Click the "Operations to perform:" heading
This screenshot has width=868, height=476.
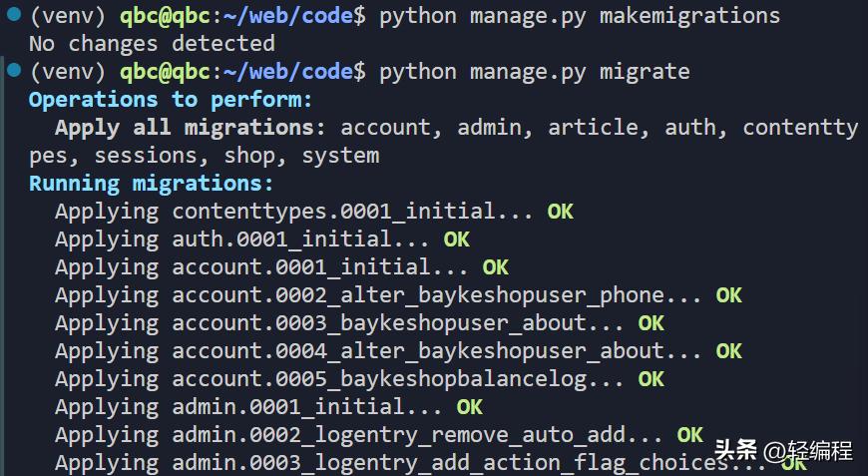171,100
